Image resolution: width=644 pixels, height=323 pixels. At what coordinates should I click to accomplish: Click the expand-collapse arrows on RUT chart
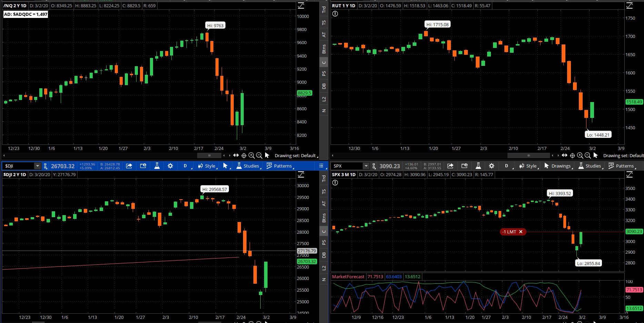pyautogui.click(x=564, y=155)
